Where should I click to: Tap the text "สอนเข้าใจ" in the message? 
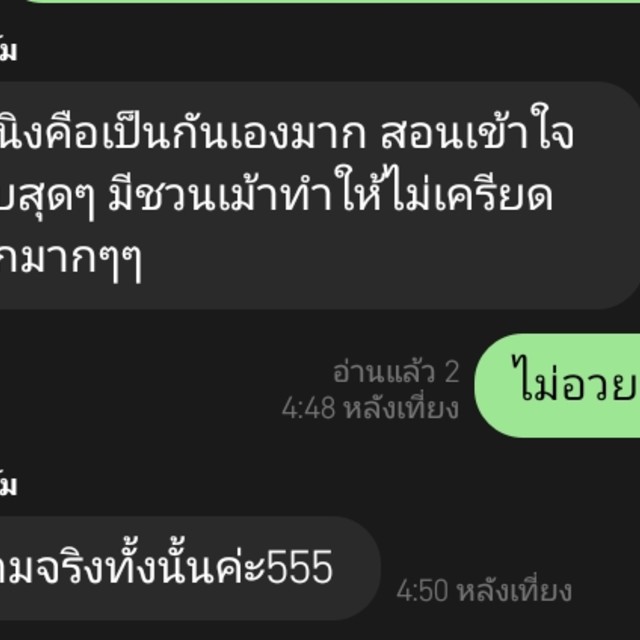tap(478, 129)
